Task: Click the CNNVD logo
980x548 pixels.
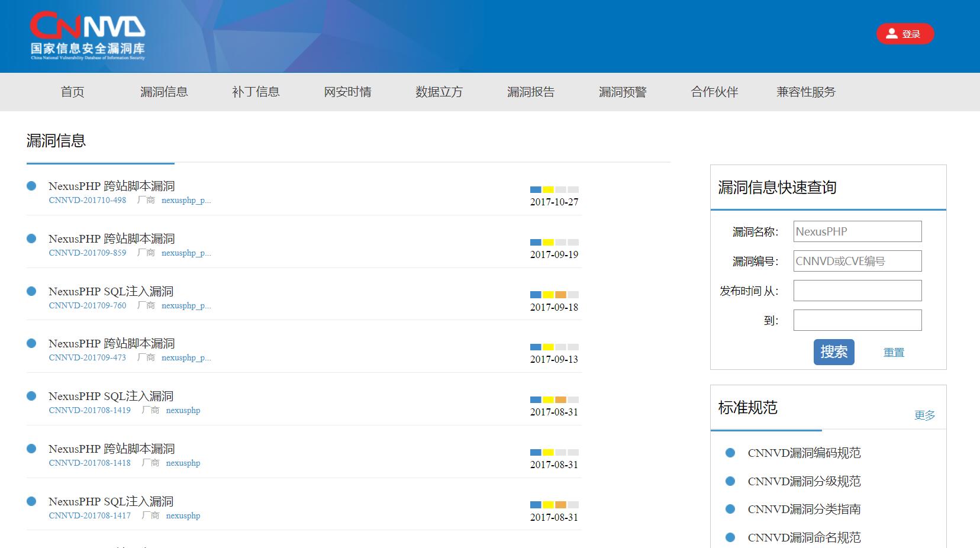Action: [88, 36]
